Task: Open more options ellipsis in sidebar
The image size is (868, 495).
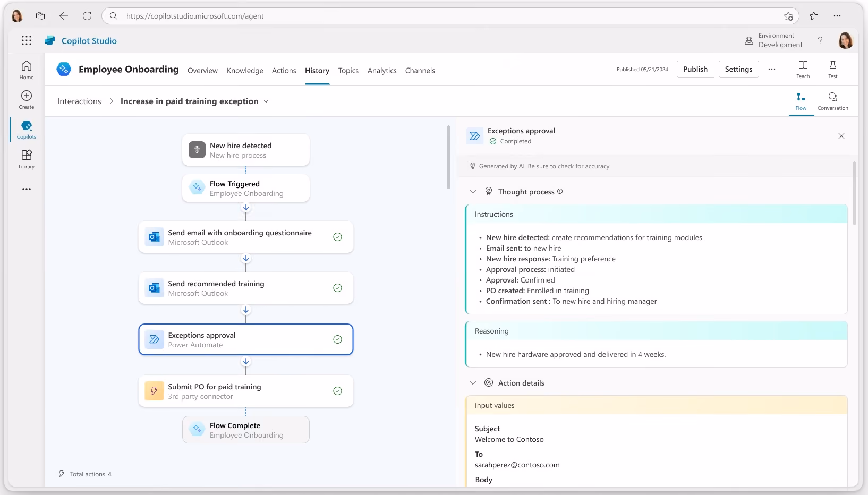Action: point(27,189)
